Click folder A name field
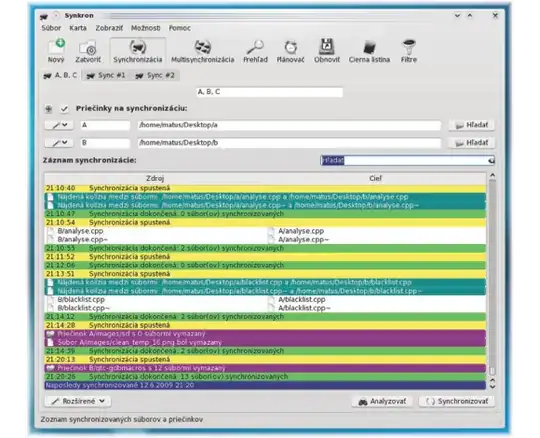Screen dimensions: 540x438 (105, 125)
